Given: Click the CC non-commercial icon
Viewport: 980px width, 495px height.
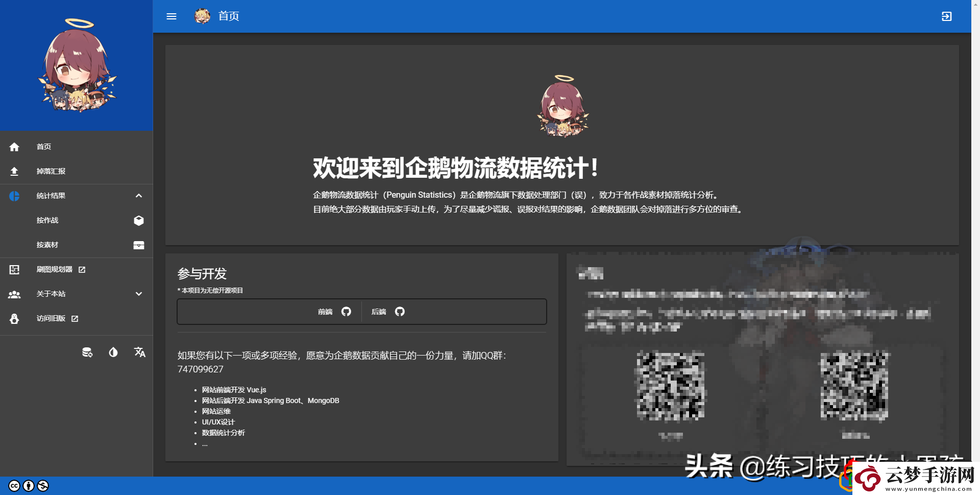Looking at the screenshot, I should (43, 486).
